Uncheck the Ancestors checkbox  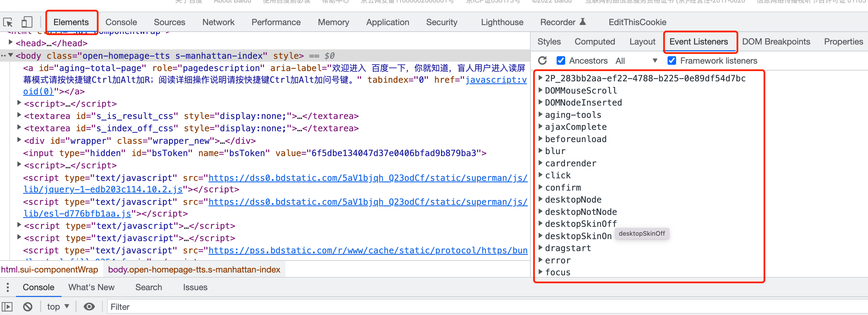tap(561, 61)
